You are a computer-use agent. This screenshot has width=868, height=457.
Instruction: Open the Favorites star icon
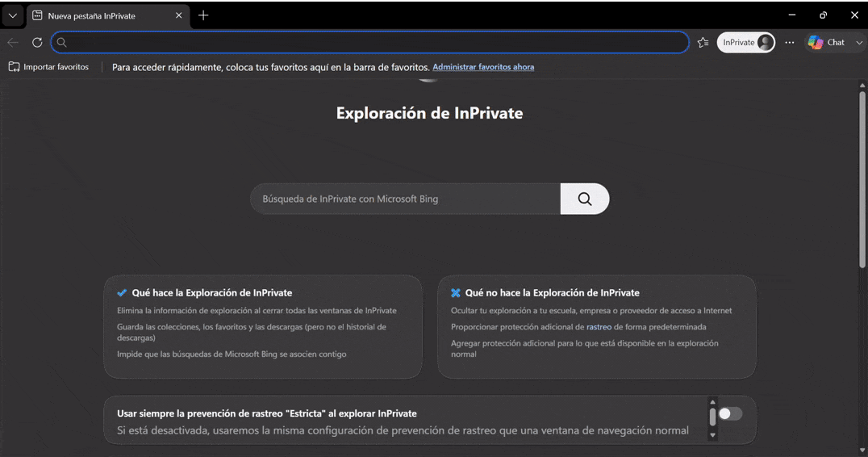703,42
